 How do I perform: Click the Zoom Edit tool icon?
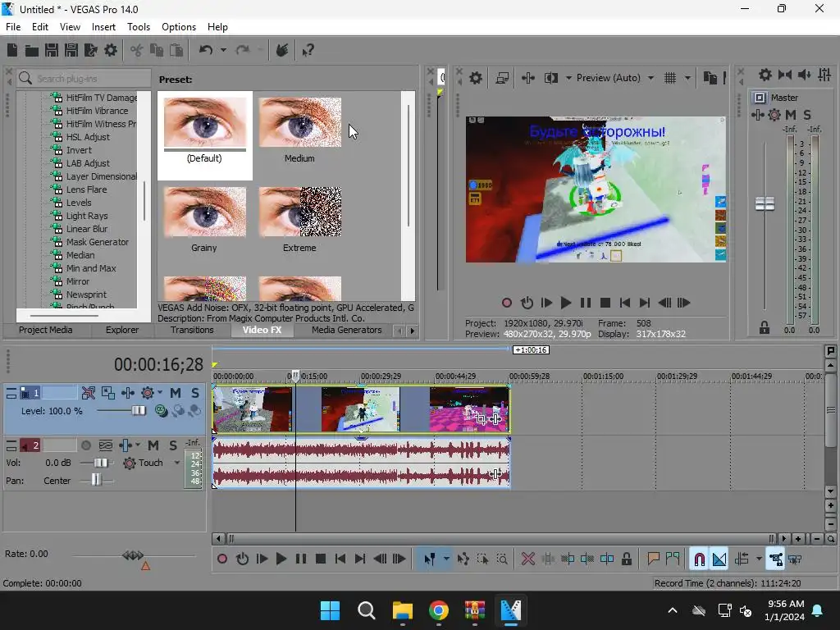(502, 559)
